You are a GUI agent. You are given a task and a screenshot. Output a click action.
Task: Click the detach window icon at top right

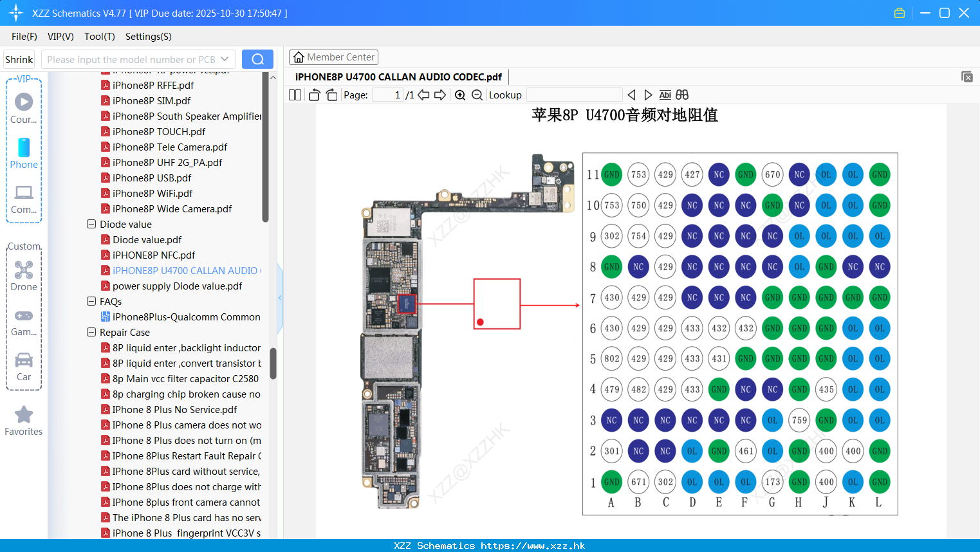click(967, 77)
